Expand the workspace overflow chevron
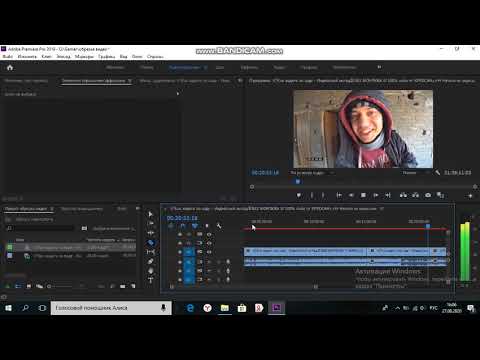The image size is (480, 360). [379, 67]
